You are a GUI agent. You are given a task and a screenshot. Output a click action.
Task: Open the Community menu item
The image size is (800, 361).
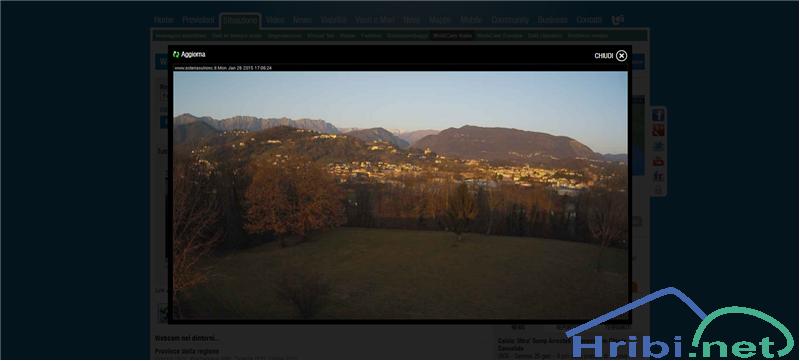(510, 20)
